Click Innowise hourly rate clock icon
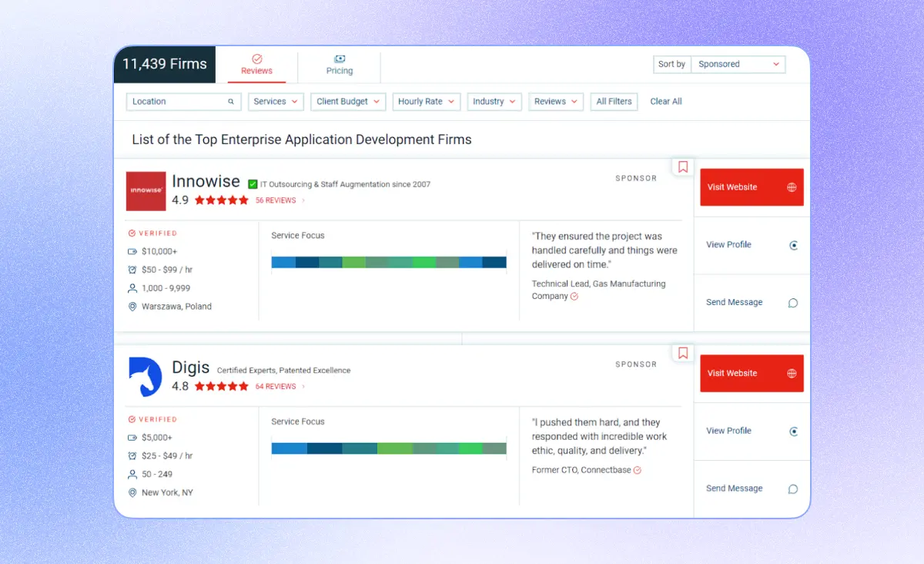The image size is (924, 564). point(132,270)
